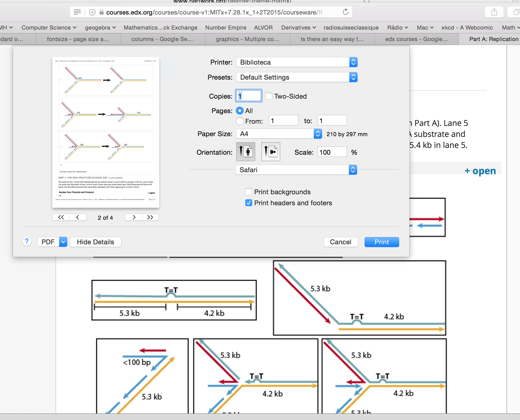The image size is (520, 420).
Task: Click the Scale percentage input field
Action: pos(332,152)
